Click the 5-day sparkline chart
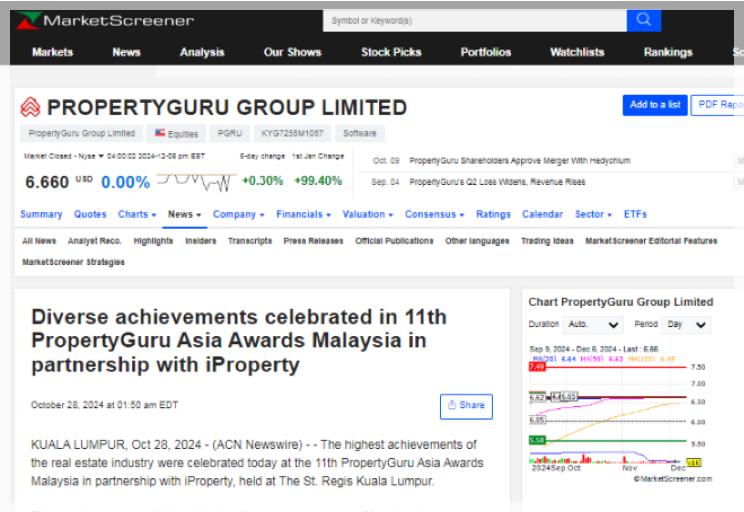The width and height of the screenshot is (744, 512). click(195, 181)
